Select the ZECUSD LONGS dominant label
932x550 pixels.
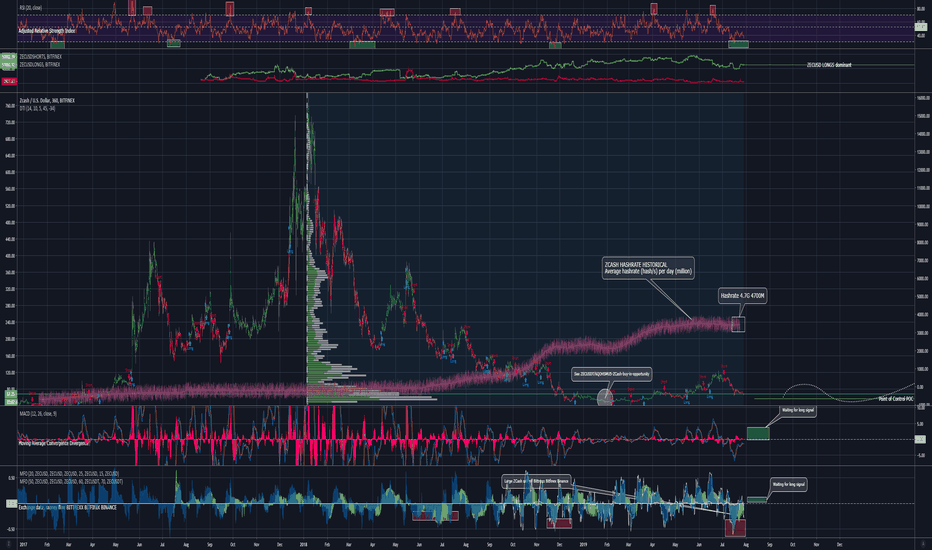click(829, 65)
